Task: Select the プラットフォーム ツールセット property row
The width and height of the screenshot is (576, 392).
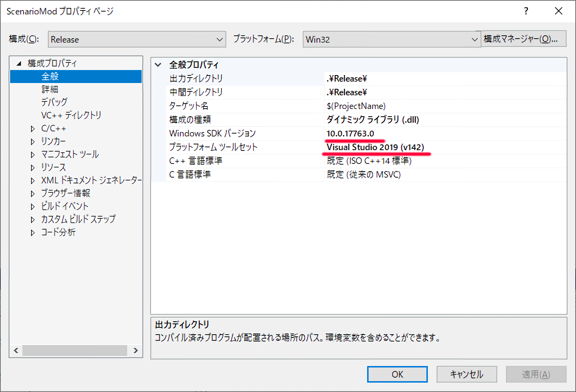Action: pyautogui.click(x=213, y=147)
